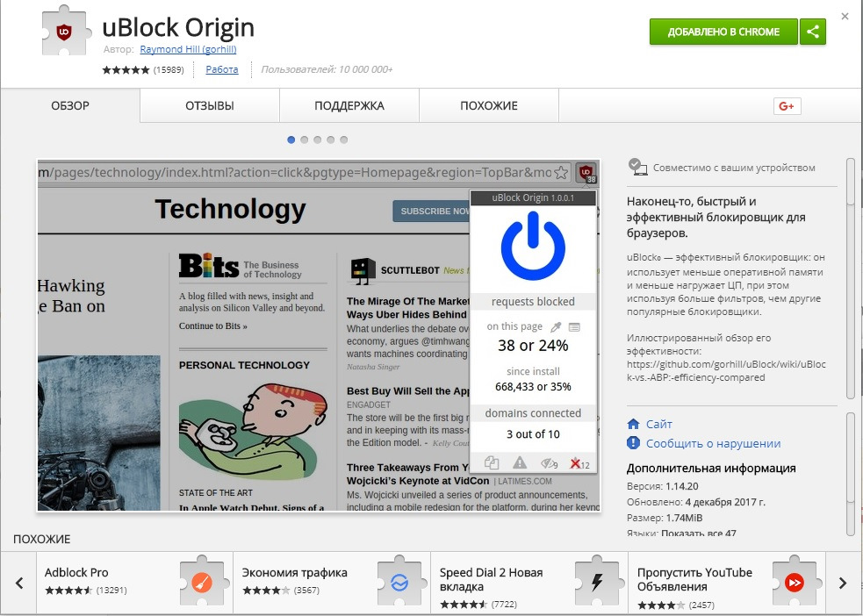Click the Google+ share button

pyautogui.click(x=787, y=105)
